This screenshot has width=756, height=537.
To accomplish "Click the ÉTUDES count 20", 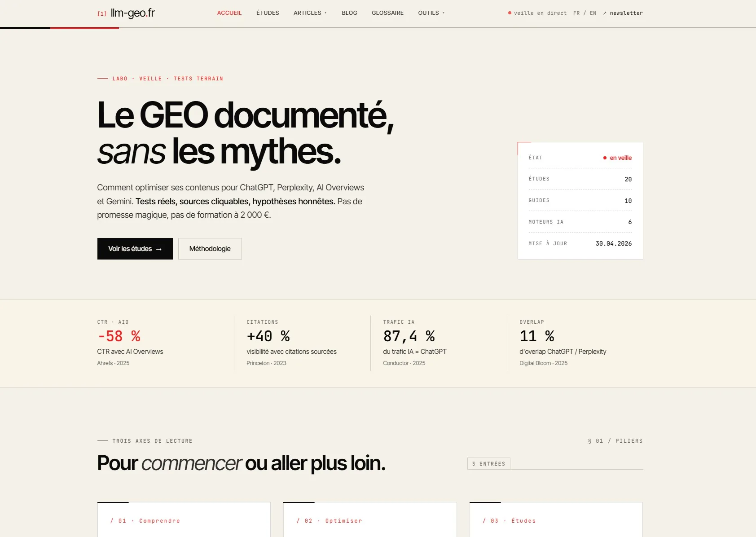I will pyautogui.click(x=628, y=179).
